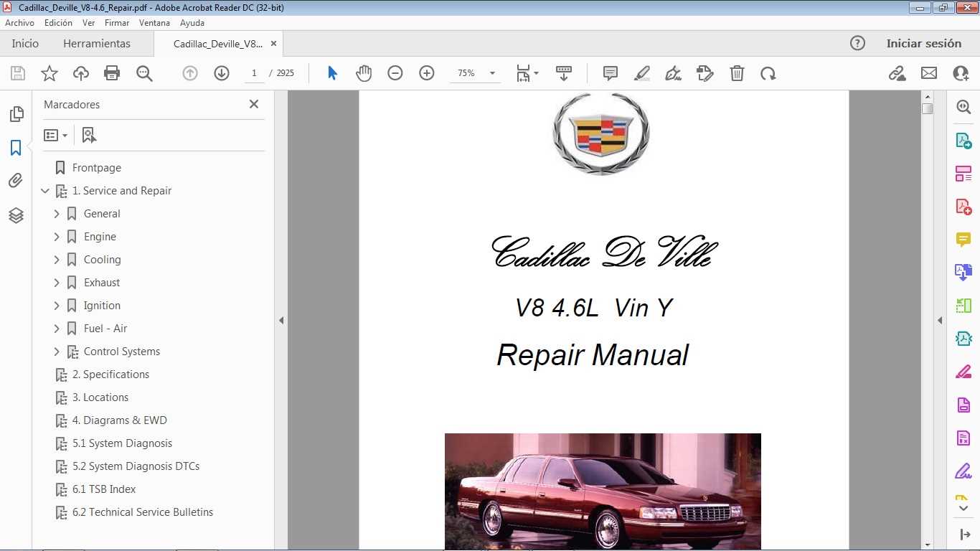Show bookmarks panel icon in sidebar
Viewport: 980px width, 551px height.
tap(16, 148)
